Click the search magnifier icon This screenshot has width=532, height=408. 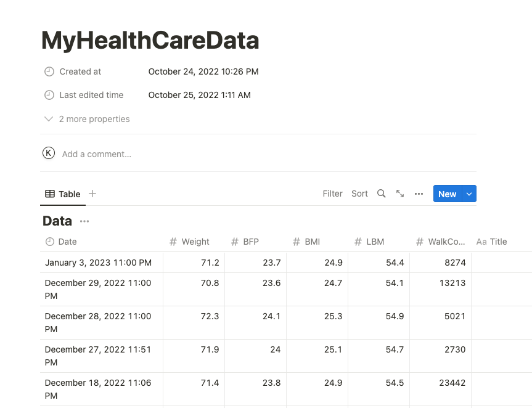[x=382, y=194]
